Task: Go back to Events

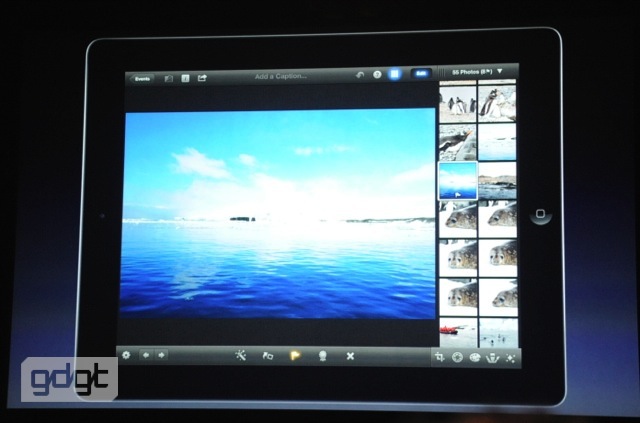Action: 143,77
